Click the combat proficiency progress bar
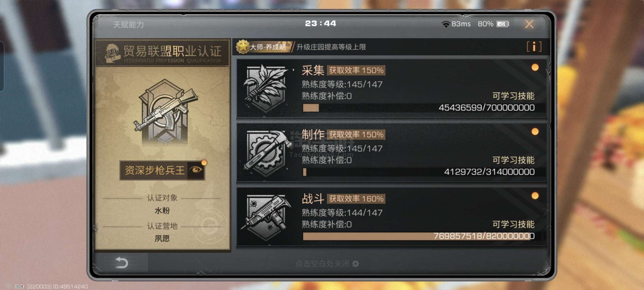This screenshot has width=644, height=290. 419,236
